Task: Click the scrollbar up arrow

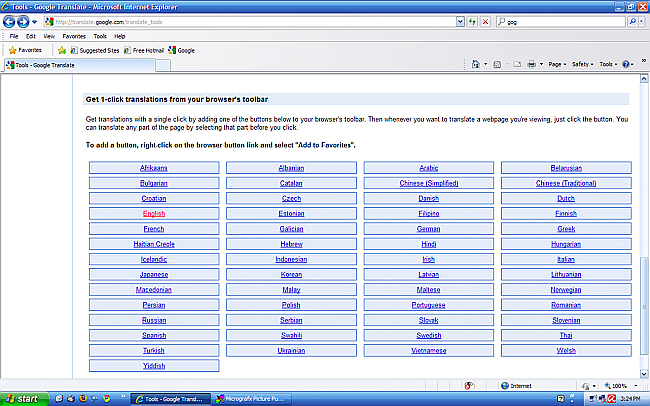Action: click(x=644, y=78)
